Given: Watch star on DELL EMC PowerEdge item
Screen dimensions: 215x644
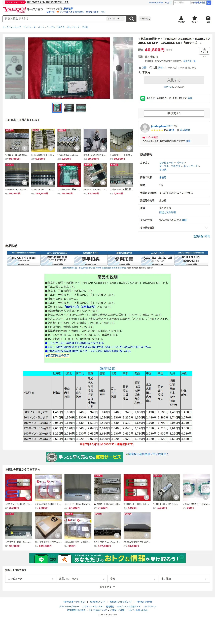Looking at the screenshot, I should click(117, 535).
